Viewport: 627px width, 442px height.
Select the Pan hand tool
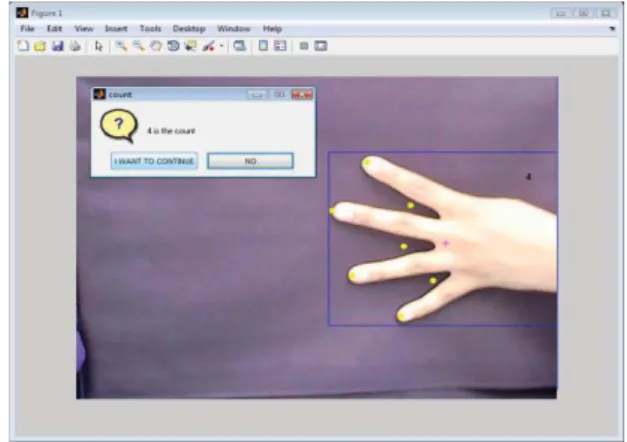point(156,46)
